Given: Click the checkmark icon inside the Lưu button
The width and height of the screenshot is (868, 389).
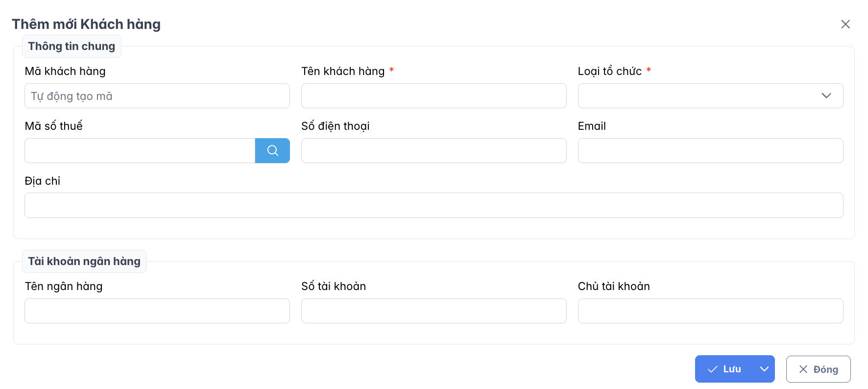Looking at the screenshot, I should tap(713, 369).
